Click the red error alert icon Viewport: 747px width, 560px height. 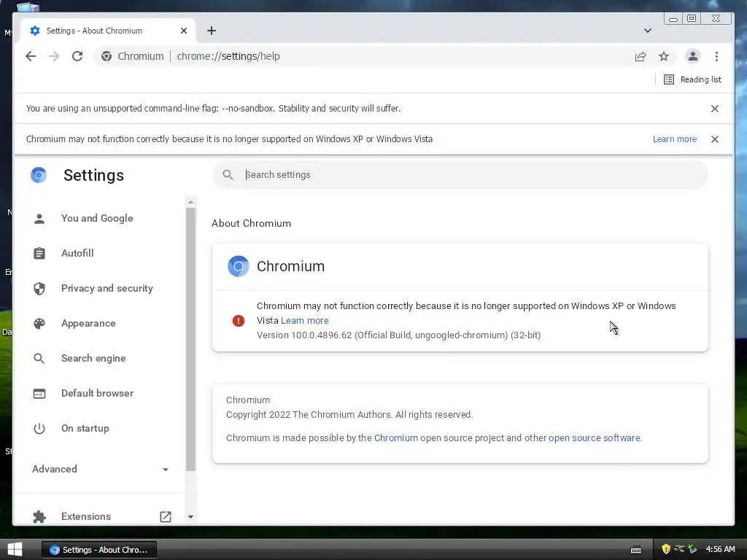tap(239, 321)
